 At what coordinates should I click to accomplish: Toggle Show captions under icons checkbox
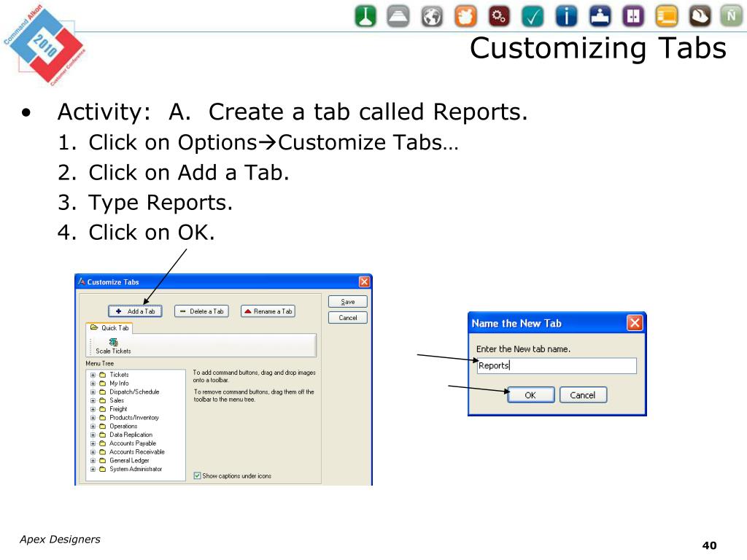click(x=197, y=475)
